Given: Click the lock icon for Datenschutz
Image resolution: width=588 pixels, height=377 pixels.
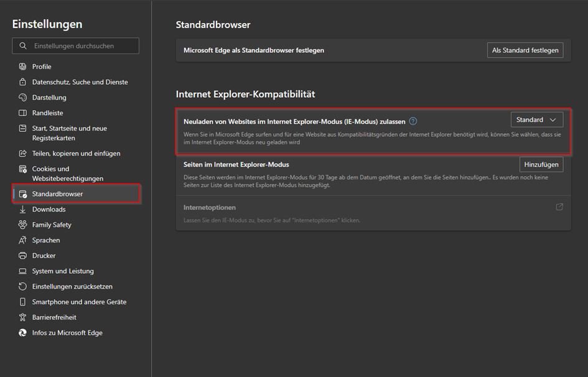Looking at the screenshot, I should [x=23, y=81].
